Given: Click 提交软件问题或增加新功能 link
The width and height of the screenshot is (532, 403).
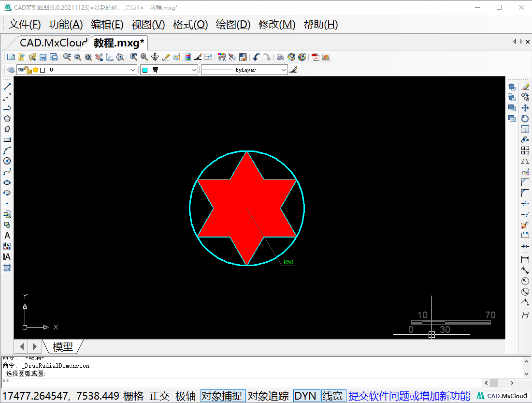Looking at the screenshot, I should pyautogui.click(x=409, y=396).
